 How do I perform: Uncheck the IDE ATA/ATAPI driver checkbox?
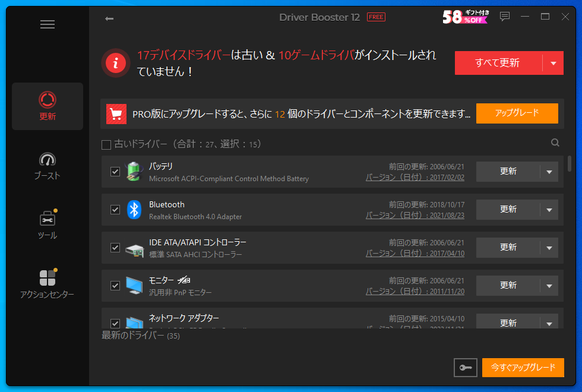click(115, 248)
